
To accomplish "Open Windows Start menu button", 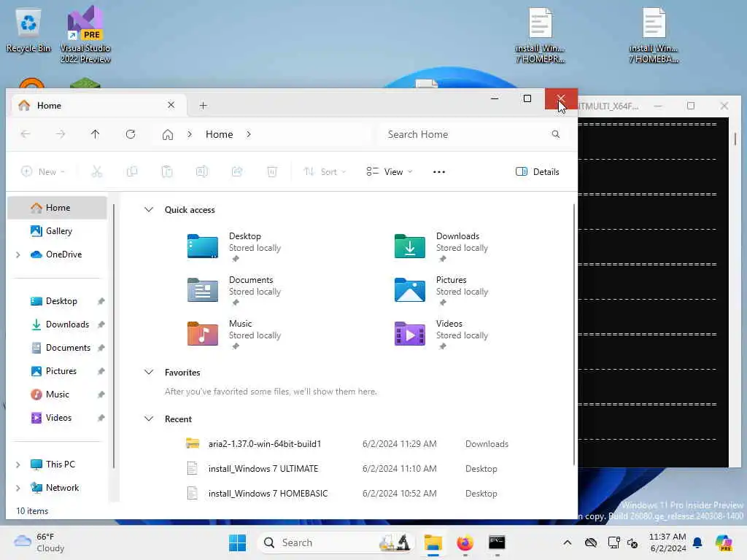I will coord(237,542).
